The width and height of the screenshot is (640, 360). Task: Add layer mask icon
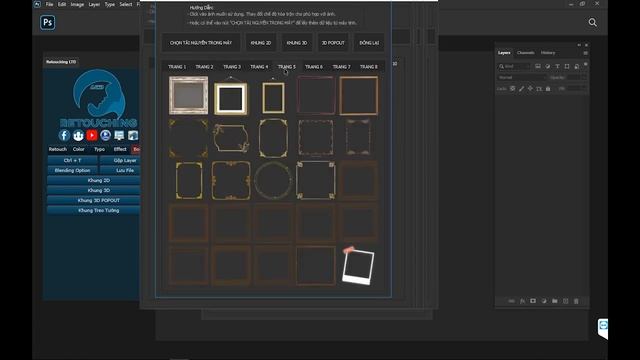[x=533, y=301]
